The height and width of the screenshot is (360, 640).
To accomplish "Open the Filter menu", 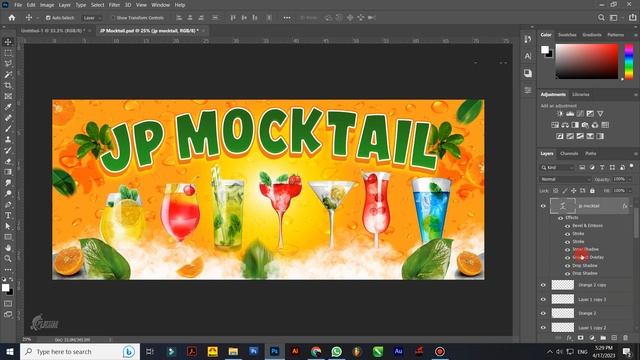I will click(x=114, y=5).
